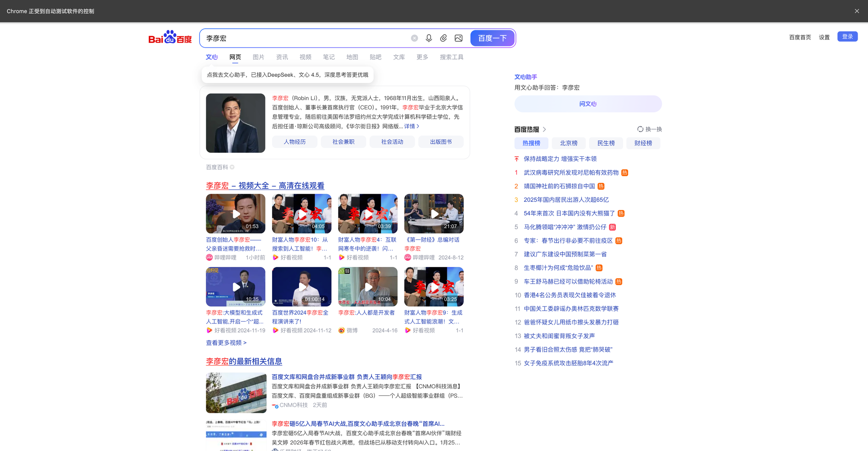Select the 财经榜 list tab

click(x=643, y=143)
